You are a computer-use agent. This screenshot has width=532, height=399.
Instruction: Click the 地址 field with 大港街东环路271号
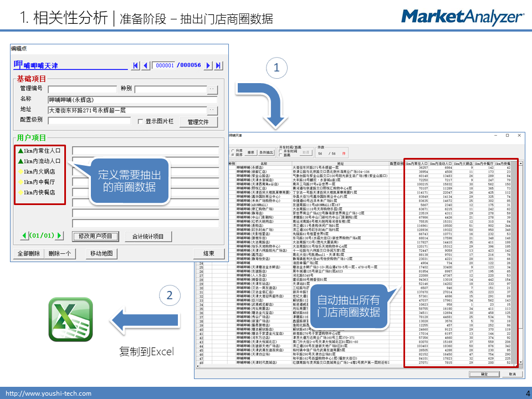pyautogui.click(x=127, y=110)
